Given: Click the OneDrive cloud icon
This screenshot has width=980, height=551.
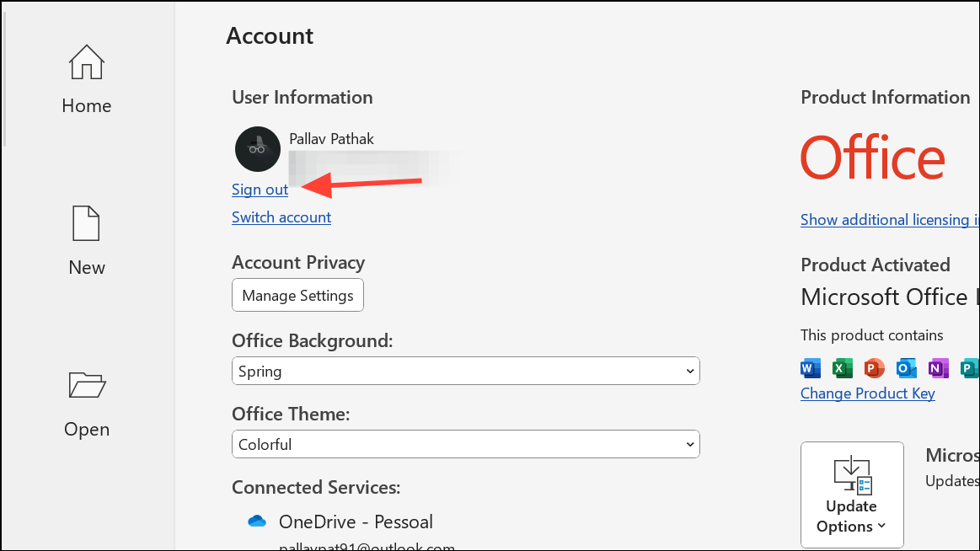Looking at the screenshot, I should (x=257, y=521).
